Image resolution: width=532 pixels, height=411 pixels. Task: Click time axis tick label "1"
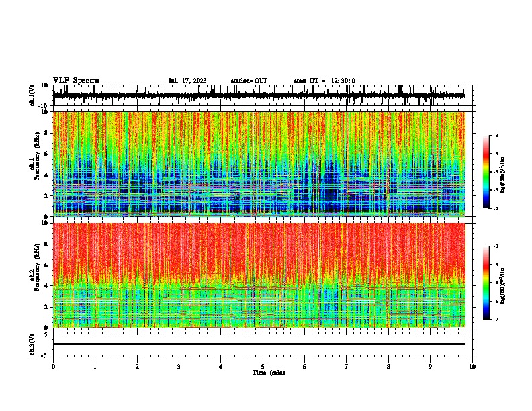[95, 367]
